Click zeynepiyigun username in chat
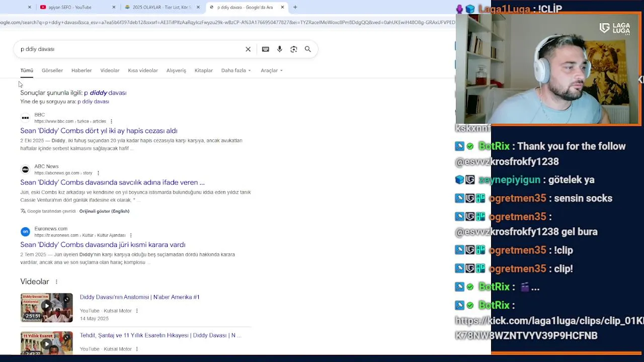 pyautogui.click(x=509, y=180)
